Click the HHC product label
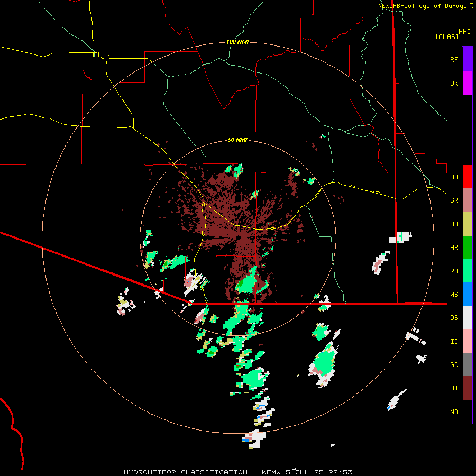 pyautogui.click(x=464, y=32)
